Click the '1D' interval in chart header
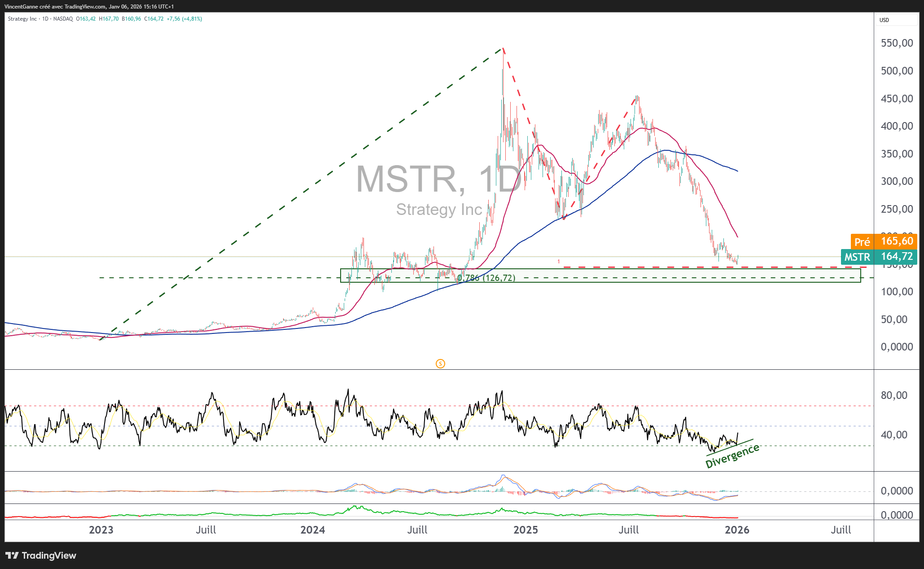 [x=45, y=19]
